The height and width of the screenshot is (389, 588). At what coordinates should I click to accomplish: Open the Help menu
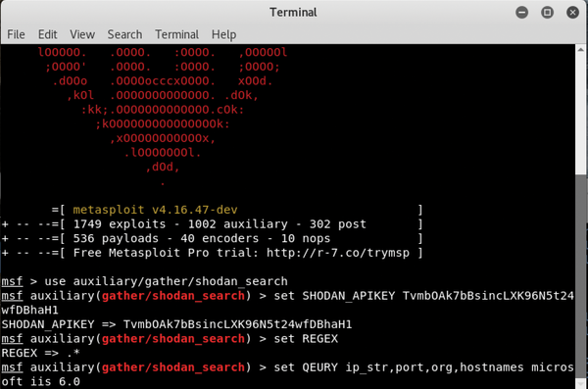coord(223,34)
